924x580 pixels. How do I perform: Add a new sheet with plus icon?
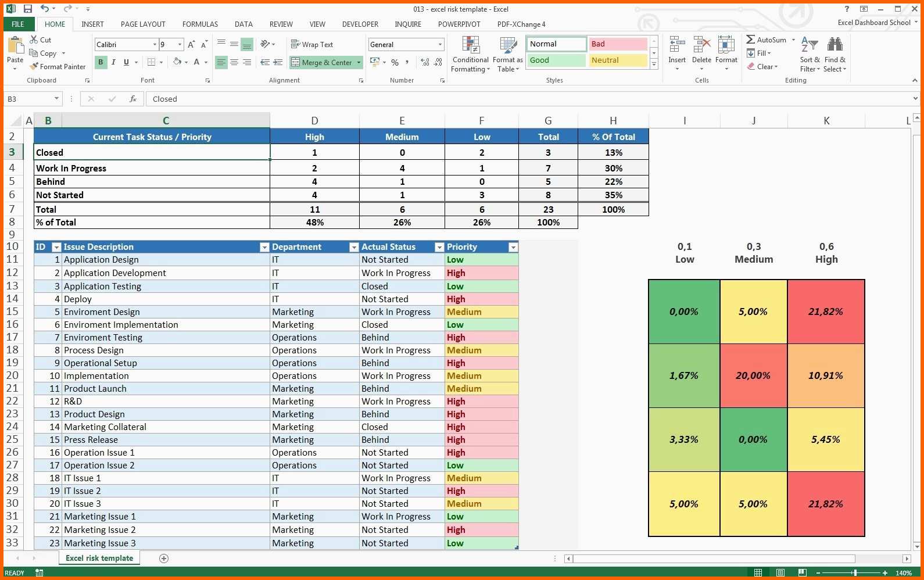click(164, 558)
